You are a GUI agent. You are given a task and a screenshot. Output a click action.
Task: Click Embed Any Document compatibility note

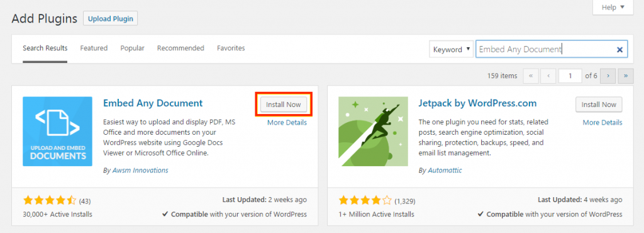click(234, 214)
